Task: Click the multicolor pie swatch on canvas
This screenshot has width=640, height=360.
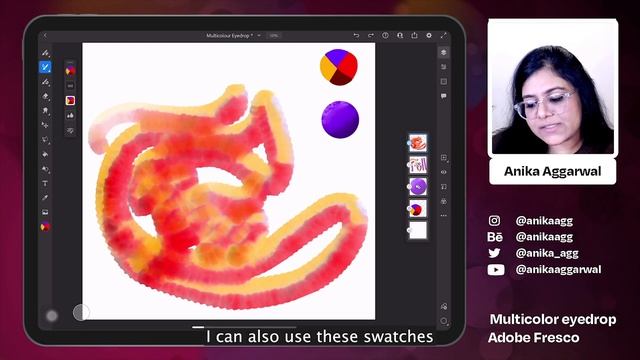Action: pos(339,67)
